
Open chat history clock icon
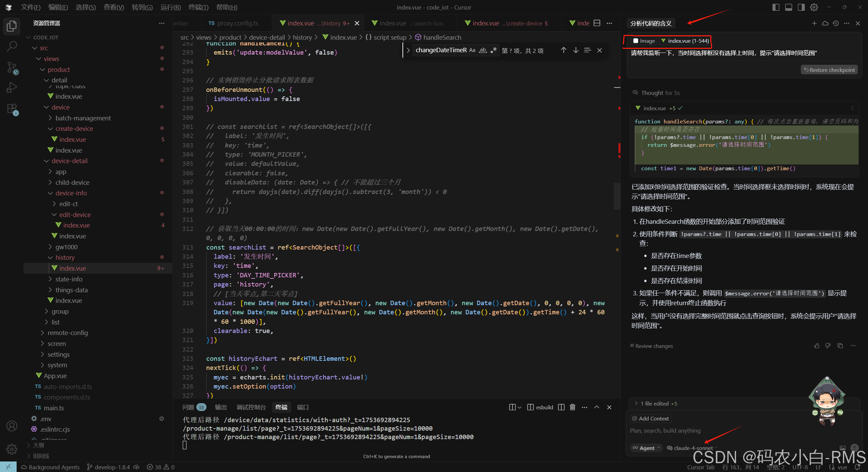pos(836,23)
